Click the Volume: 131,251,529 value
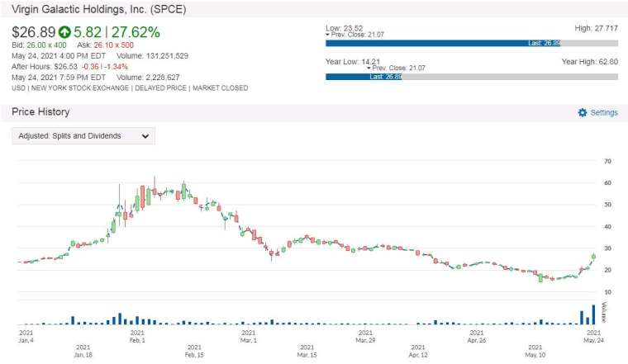 point(152,56)
